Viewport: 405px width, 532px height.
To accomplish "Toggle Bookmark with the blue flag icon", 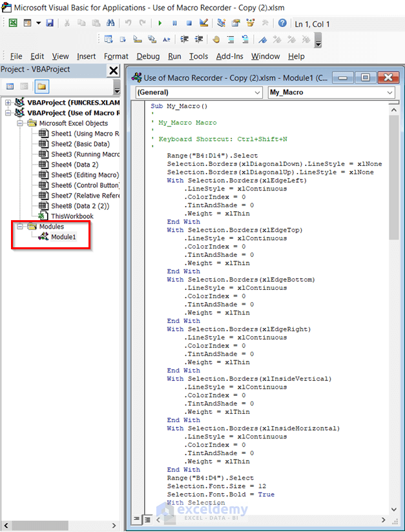I will 262,39.
